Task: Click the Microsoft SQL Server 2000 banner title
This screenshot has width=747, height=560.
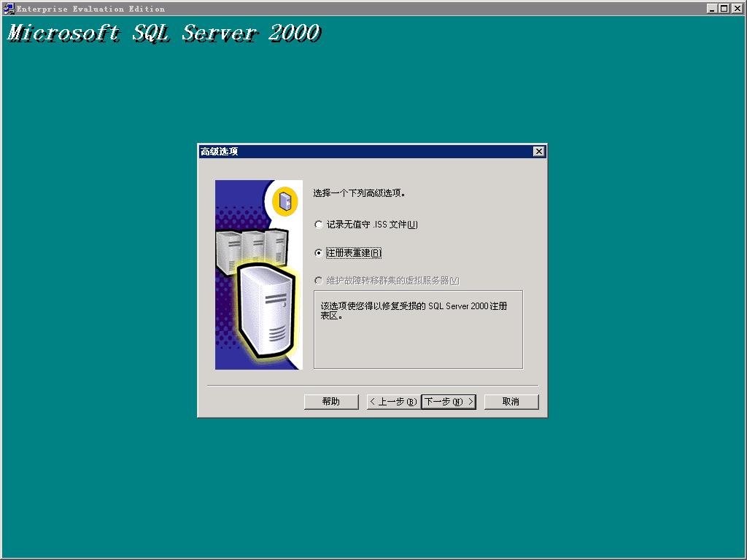Action: point(164,33)
